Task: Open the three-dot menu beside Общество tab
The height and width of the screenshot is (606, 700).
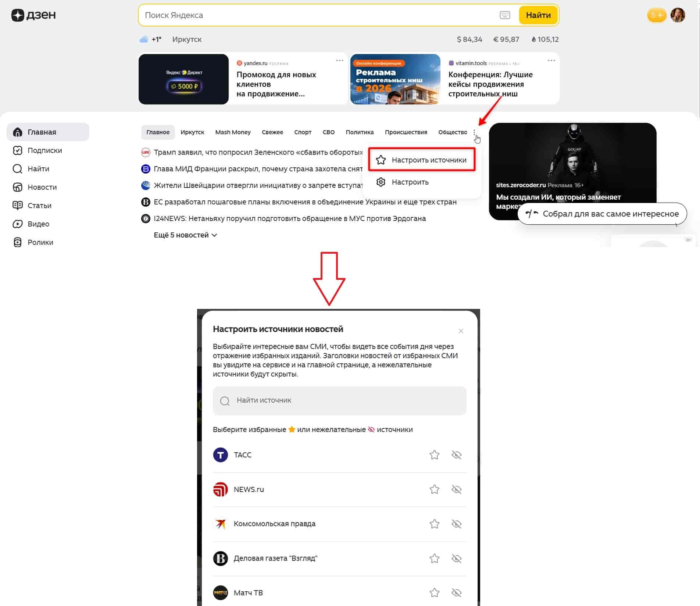Action: 474,132
